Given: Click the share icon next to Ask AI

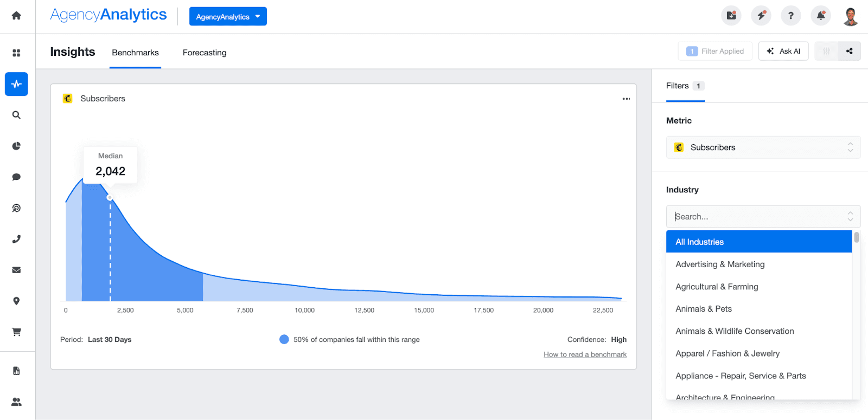Looking at the screenshot, I should 849,51.
